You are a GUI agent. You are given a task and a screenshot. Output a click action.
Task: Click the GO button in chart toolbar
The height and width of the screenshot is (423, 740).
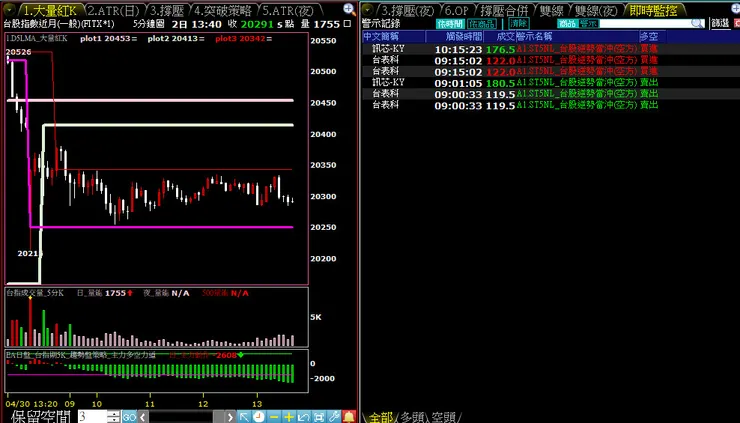[x=129, y=417]
